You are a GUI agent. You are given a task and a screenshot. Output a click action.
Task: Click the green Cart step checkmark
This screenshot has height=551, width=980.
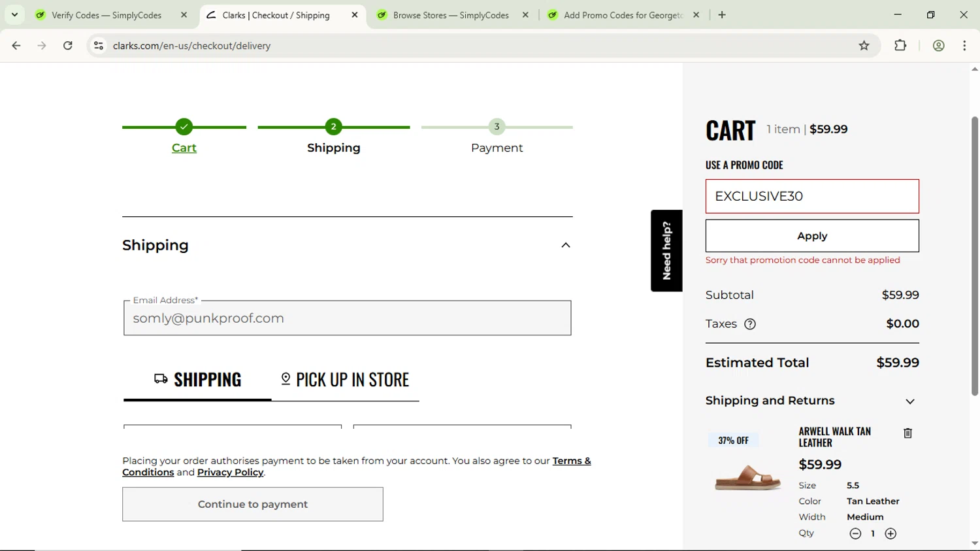184,127
